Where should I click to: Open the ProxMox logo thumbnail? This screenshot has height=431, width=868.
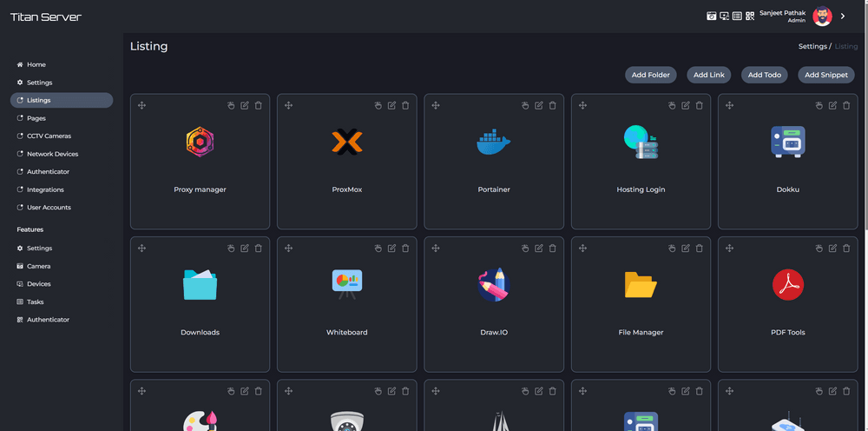click(347, 142)
